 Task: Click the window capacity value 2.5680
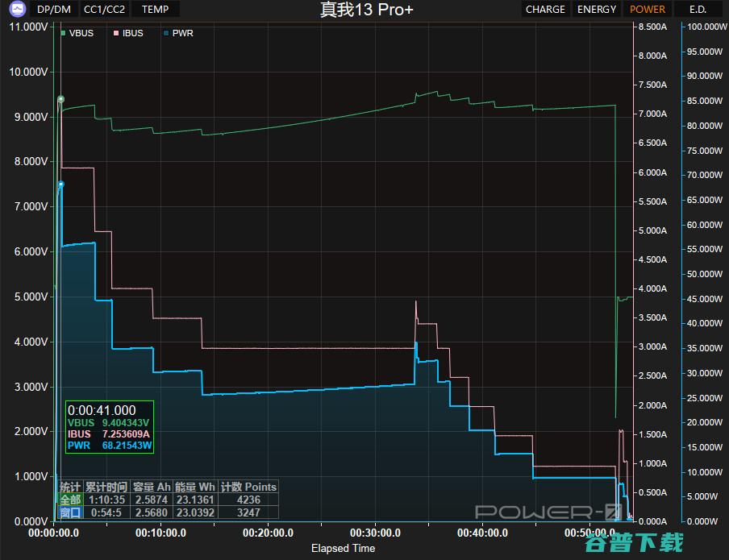(152, 512)
